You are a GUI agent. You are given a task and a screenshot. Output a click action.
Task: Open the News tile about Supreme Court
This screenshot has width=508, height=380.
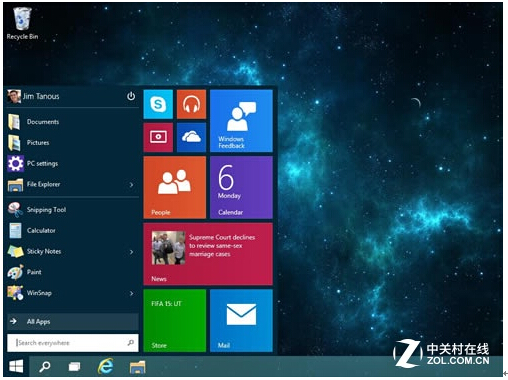[208, 254]
